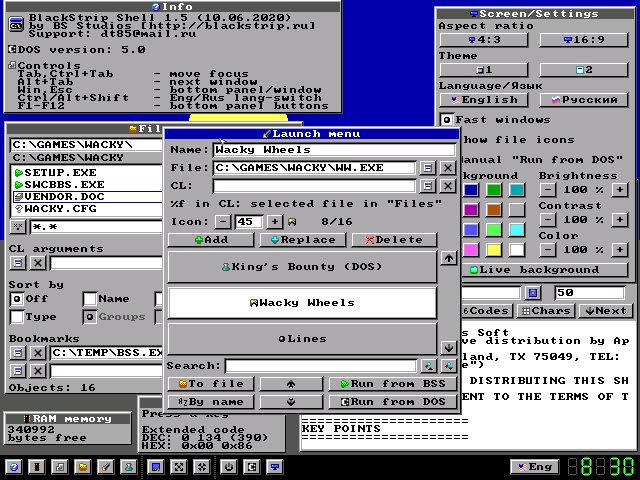
Task: Toggle the Fast windows checkbox
Action: pyautogui.click(x=447, y=120)
